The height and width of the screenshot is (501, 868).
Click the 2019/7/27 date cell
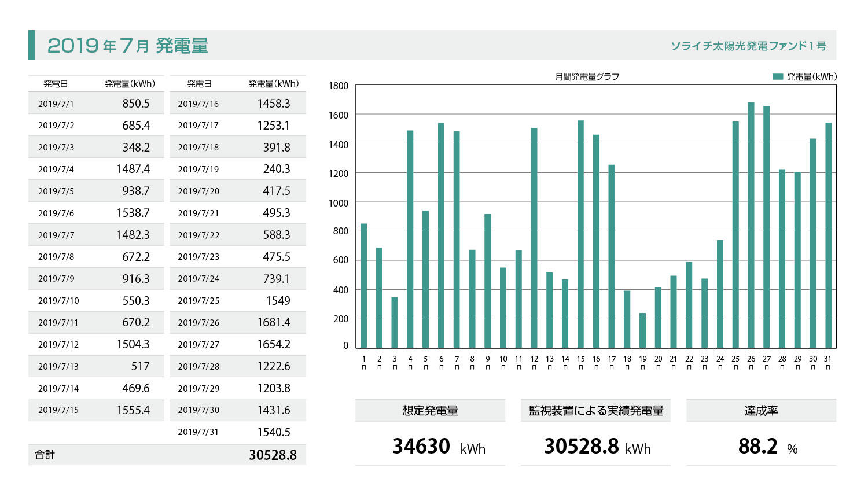[x=198, y=345]
